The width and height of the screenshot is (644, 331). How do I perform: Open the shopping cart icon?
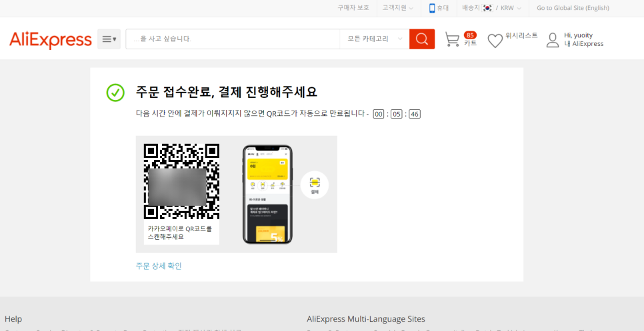tap(452, 40)
